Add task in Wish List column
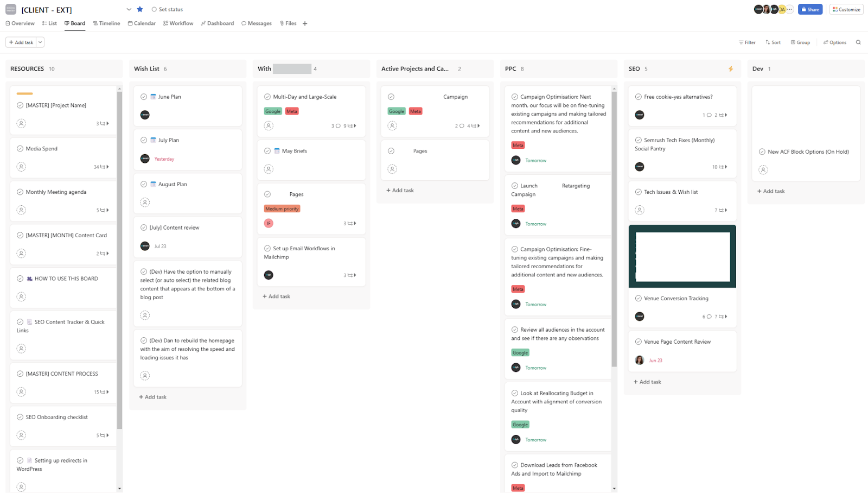This screenshot has width=868, height=493. point(152,397)
